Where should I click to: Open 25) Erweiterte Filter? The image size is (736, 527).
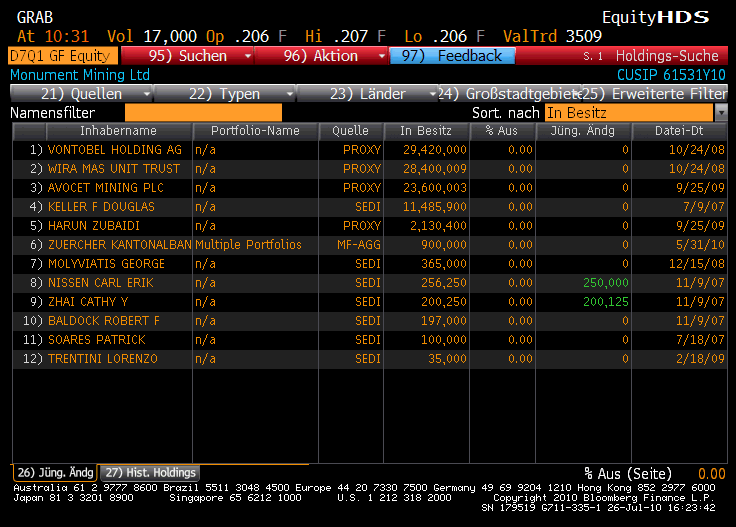point(655,94)
